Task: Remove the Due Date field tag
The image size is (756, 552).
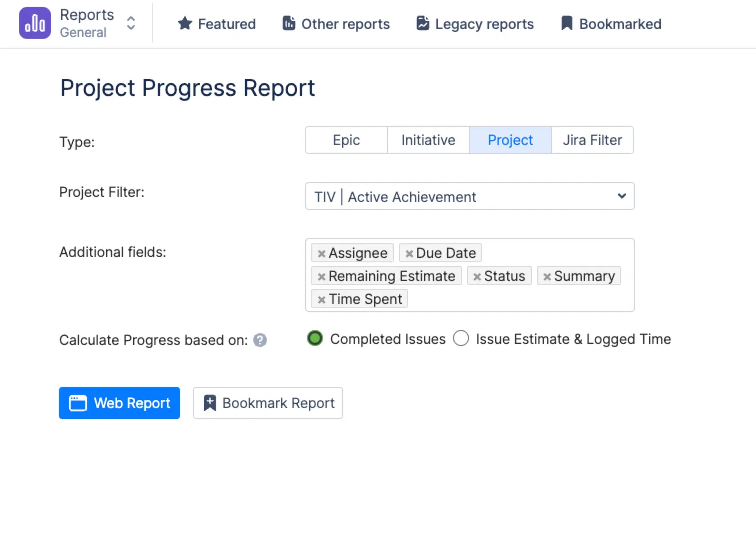Action: coord(409,253)
